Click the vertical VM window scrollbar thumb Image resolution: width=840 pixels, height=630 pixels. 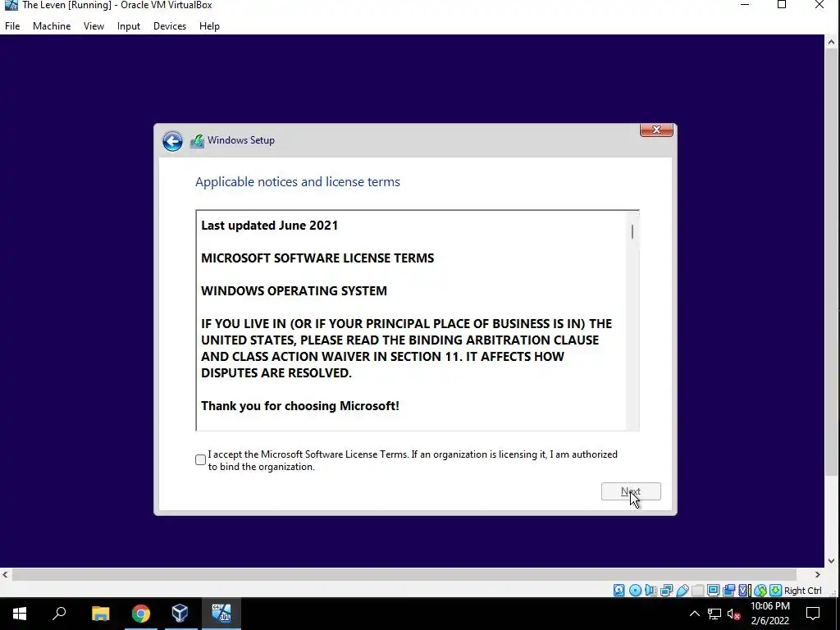pos(831,262)
